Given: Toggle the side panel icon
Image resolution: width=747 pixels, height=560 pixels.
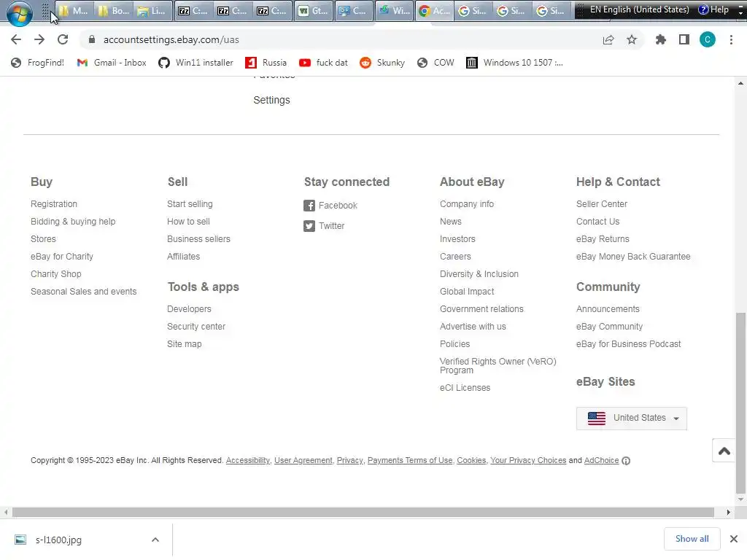Looking at the screenshot, I should (684, 39).
